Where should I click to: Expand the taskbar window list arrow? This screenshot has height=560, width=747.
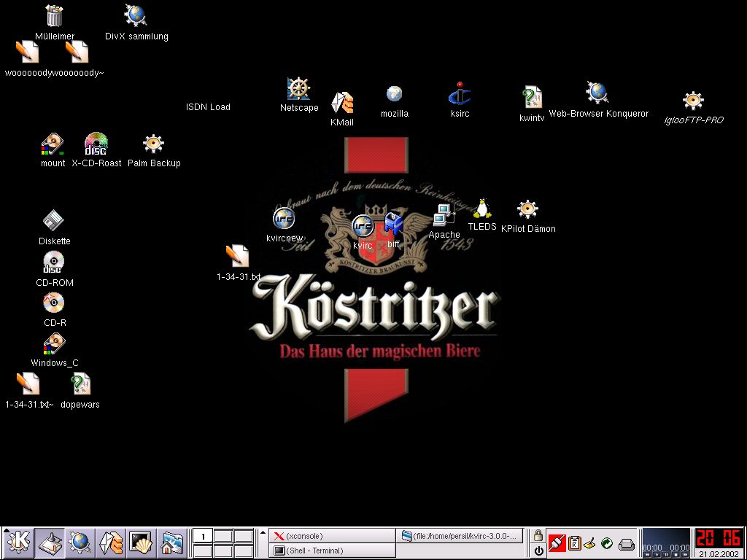click(x=263, y=532)
